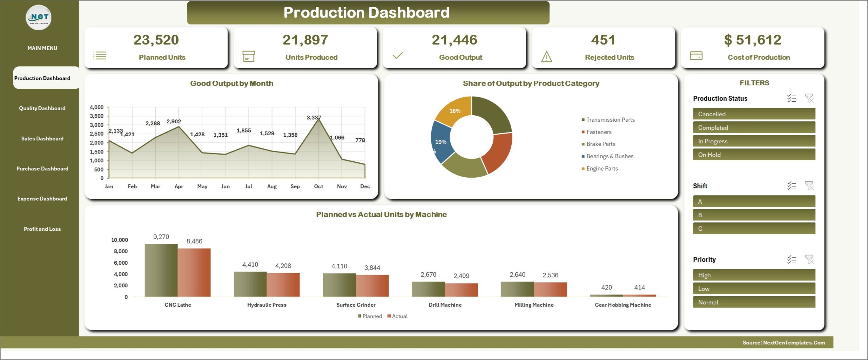Viewport: 868px width, 360px height.
Task: Click the Good Output by Month title
Action: click(x=232, y=83)
